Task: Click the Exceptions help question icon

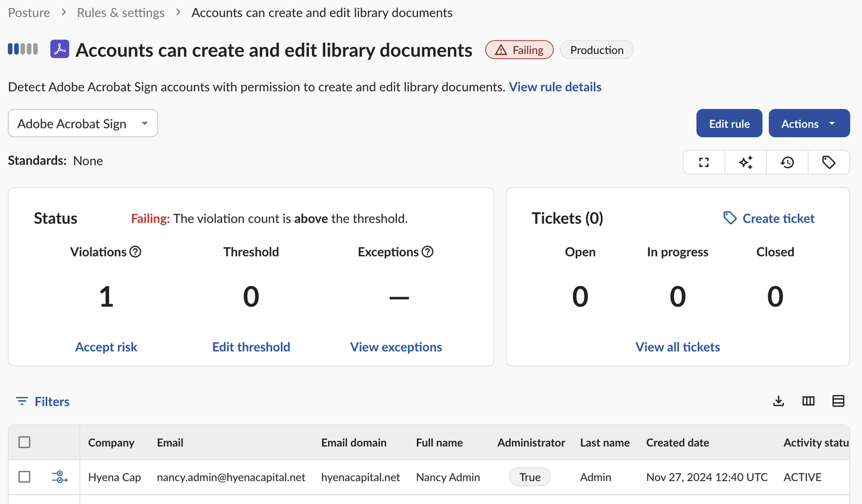Action: (427, 252)
